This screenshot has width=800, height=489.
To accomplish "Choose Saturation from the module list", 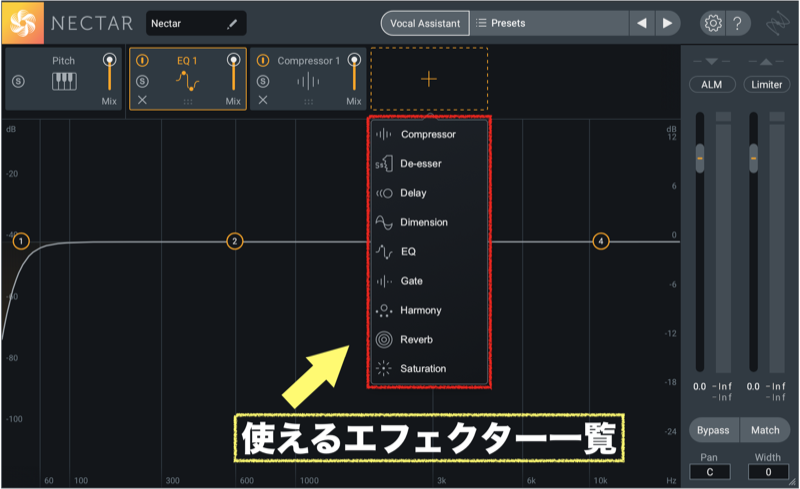I will [x=429, y=369].
